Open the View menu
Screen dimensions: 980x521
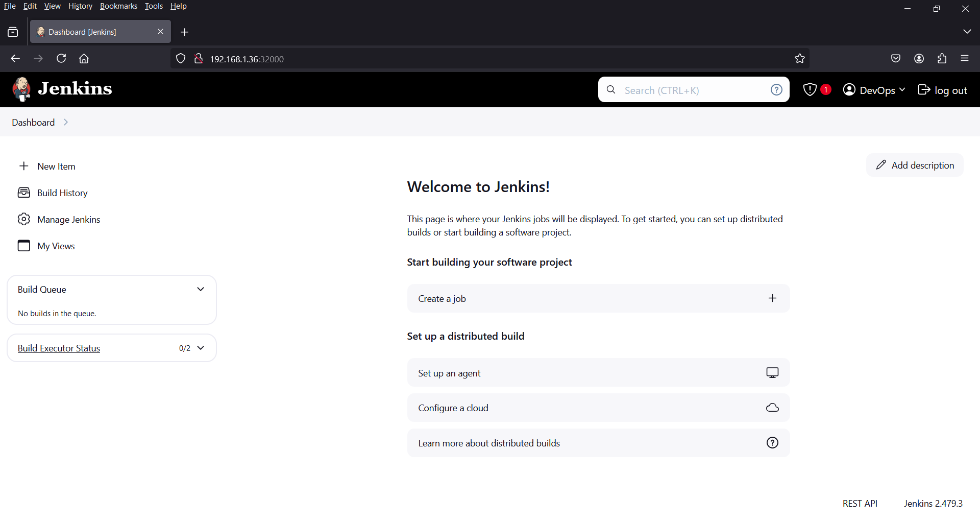coord(53,6)
